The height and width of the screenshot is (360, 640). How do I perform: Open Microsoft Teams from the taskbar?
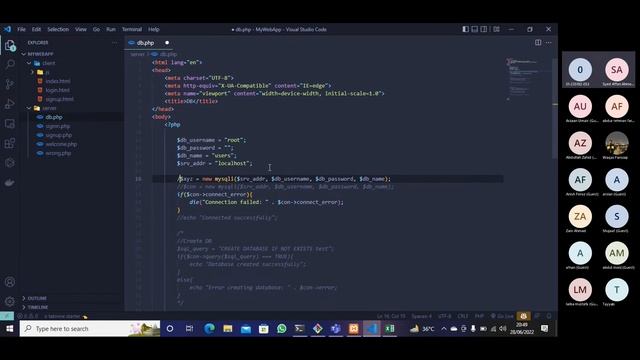336,329
